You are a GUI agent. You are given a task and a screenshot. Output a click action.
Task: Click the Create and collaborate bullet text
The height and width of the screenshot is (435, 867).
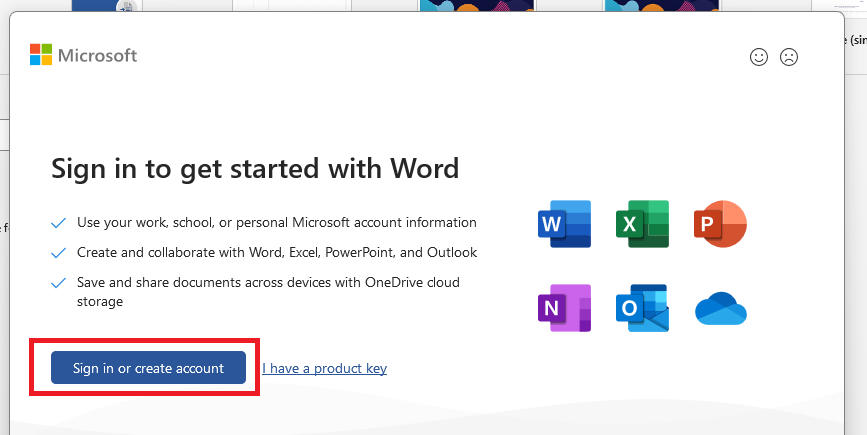pyautogui.click(x=277, y=253)
